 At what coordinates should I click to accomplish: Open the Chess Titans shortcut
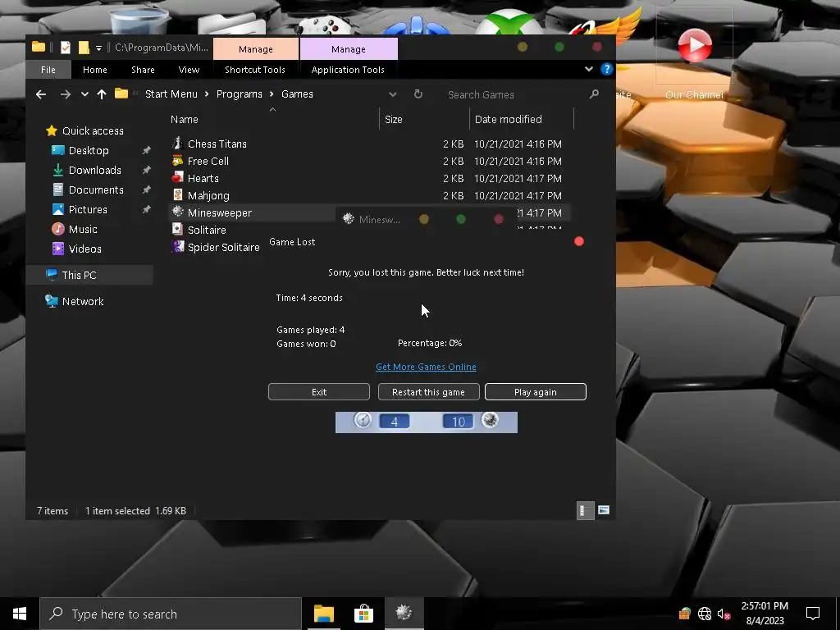coord(217,144)
